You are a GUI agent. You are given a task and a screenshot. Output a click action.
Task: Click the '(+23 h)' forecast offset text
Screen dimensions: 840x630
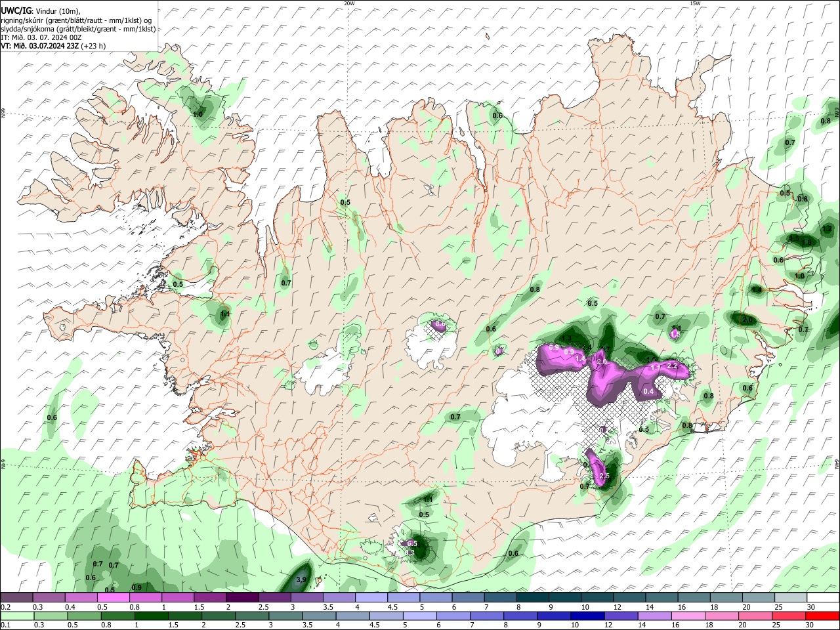pyautogui.click(x=94, y=46)
